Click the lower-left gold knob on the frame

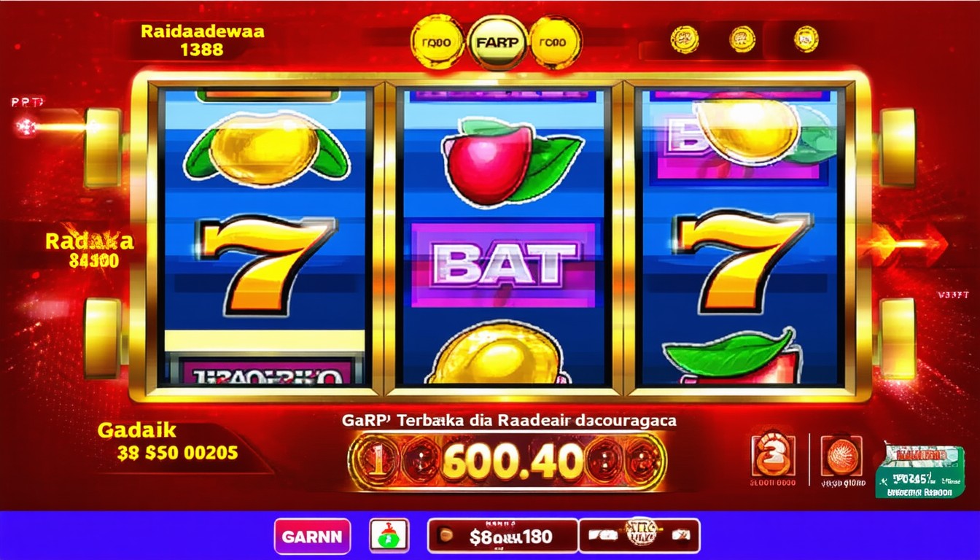coord(102,338)
